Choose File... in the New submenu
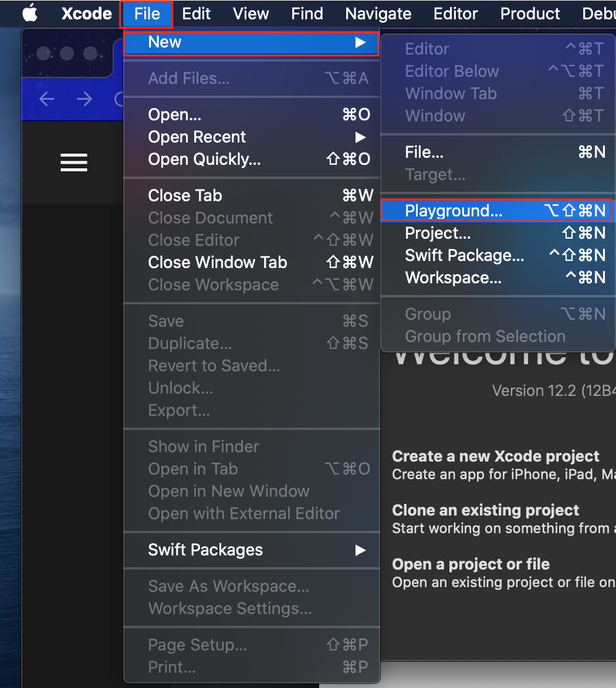The width and height of the screenshot is (616, 688). coord(499,152)
